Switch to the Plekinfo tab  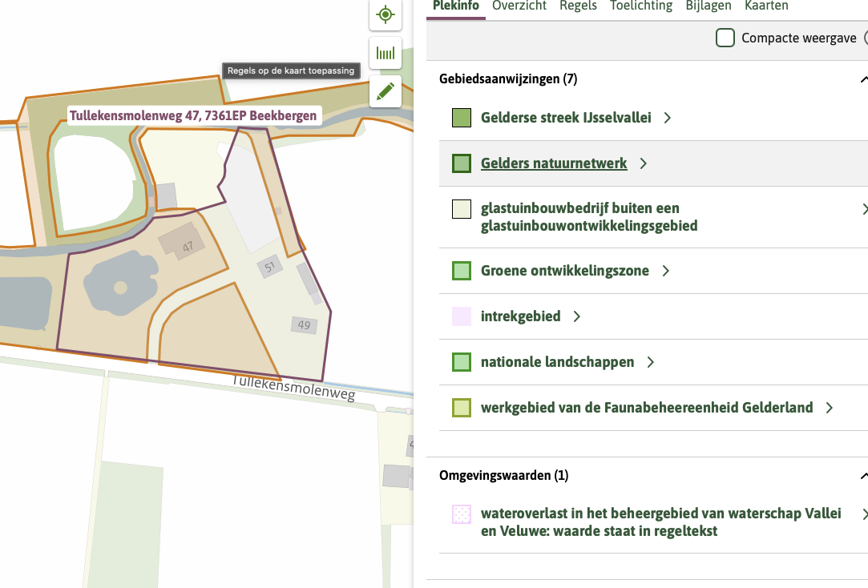tap(455, 6)
